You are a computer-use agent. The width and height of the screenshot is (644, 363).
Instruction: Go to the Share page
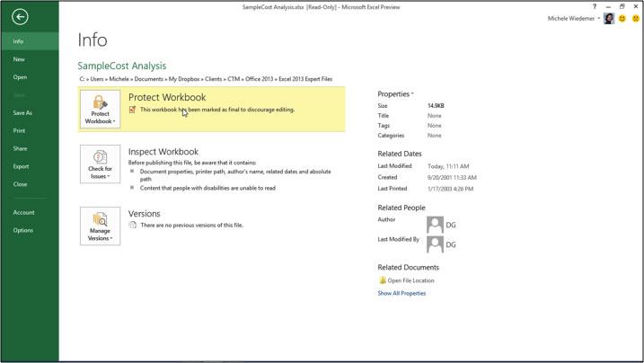pyautogui.click(x=20, y=148)
